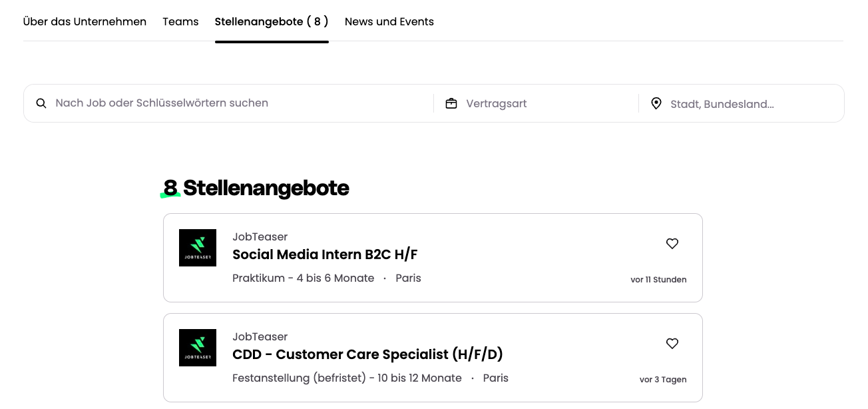The image size is (868, 409).
Task: Click the JobTeaser logo on the CDD job card
Action: [198, 348]
